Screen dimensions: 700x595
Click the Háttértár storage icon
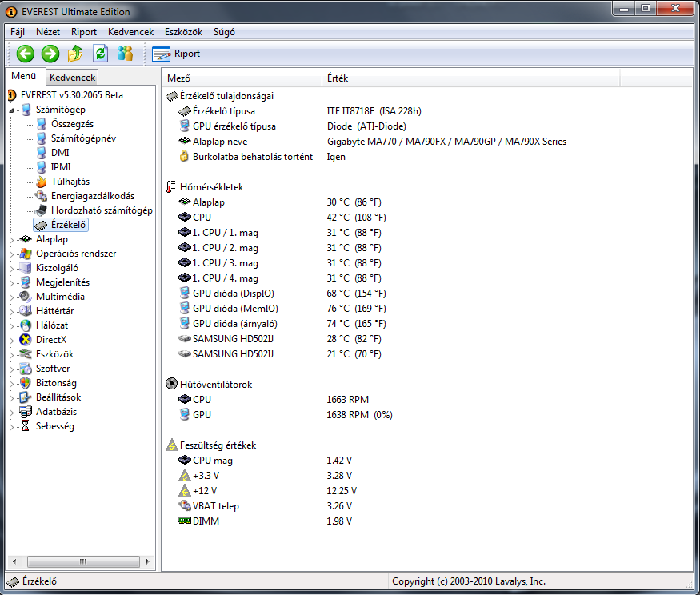pyautogui.click(x=26, y=310)
